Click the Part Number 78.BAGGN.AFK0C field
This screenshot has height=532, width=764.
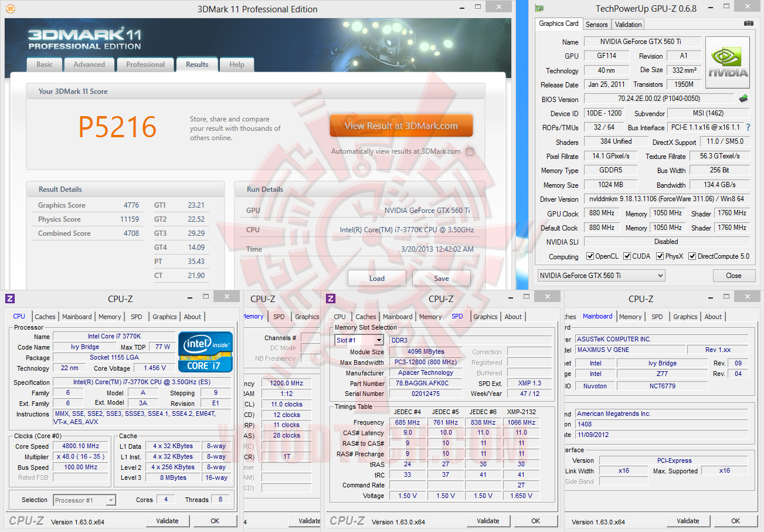pyautogui.click(x=426, y=384)
